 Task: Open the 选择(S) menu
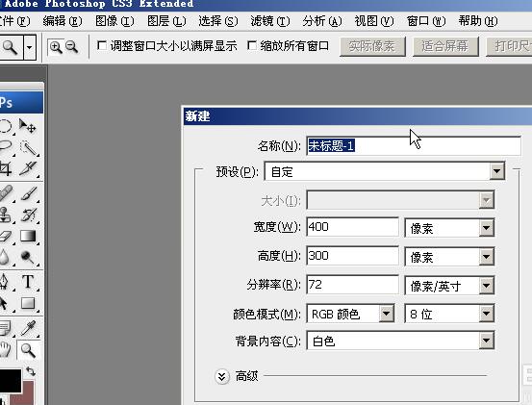(x=218, y=21)
